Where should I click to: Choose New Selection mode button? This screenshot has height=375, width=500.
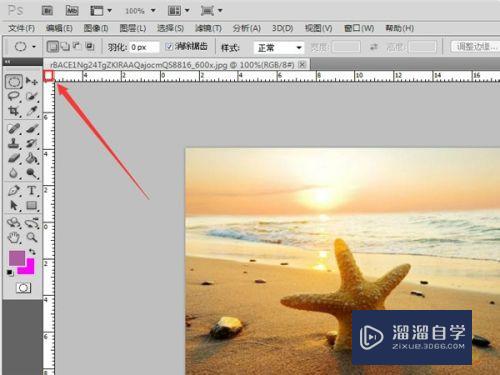[x=52, y=47]
